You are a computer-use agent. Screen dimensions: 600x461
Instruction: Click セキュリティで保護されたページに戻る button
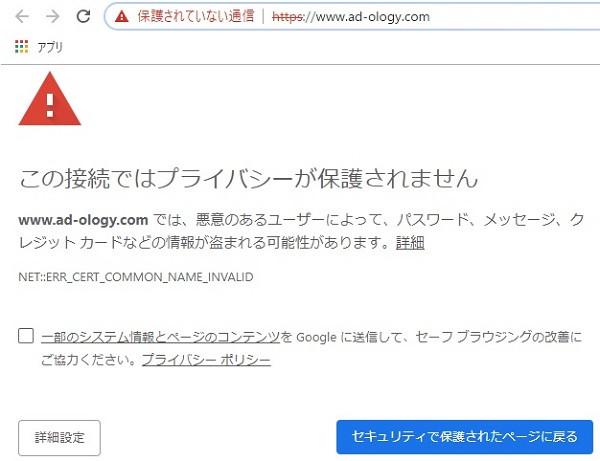pyautogui.click(x=465, y=437)
